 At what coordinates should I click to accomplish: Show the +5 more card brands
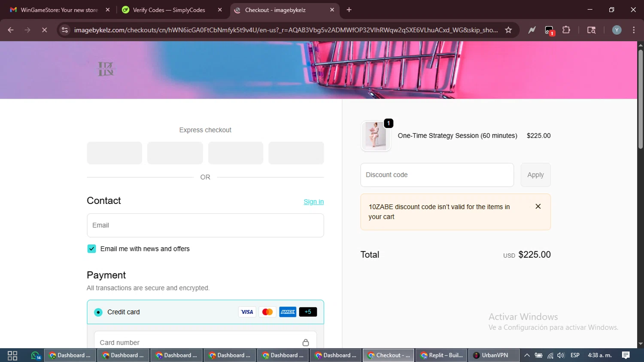pos(308,312)
